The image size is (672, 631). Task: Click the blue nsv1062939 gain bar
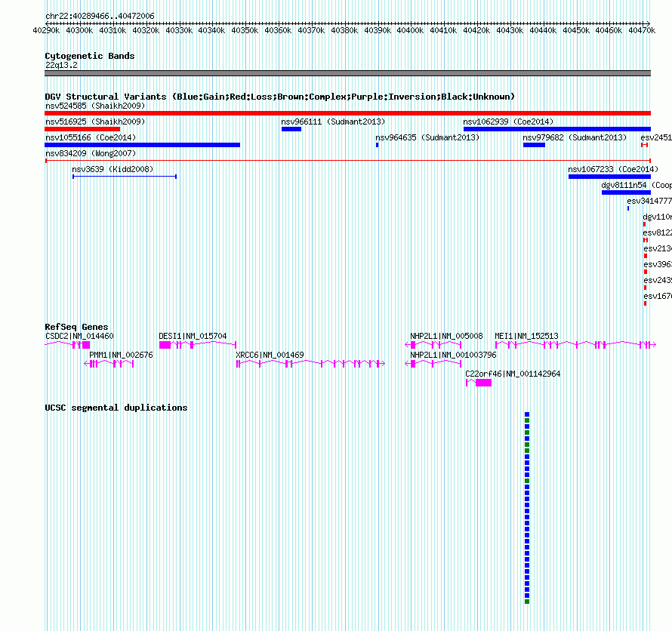coord(557,129)
